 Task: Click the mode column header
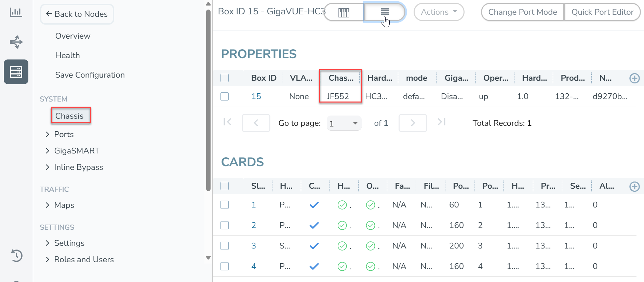tap(416, 78)
